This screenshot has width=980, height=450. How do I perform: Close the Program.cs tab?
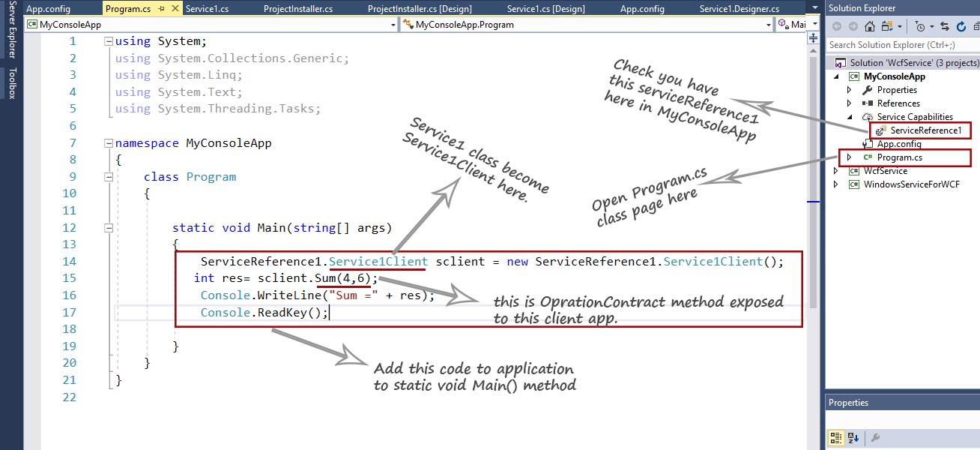click(x=175, y=9)
